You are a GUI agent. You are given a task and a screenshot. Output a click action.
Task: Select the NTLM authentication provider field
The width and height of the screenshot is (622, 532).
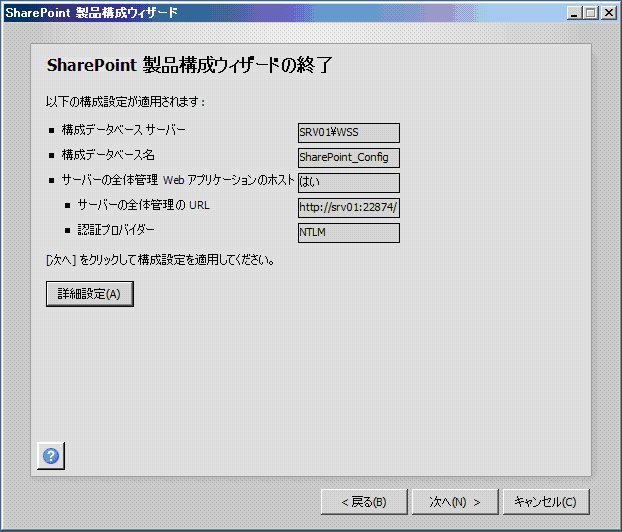coord(349,232)
